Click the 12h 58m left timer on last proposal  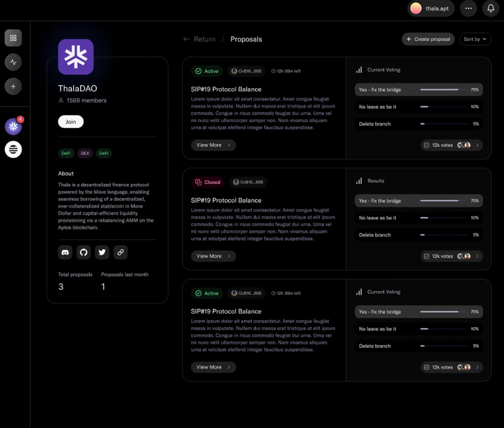pos(286,293)
